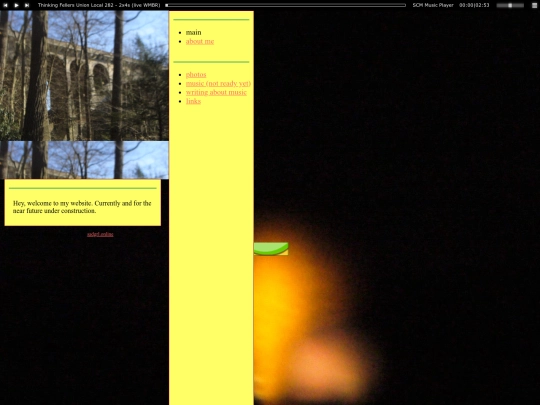Click the green curved button beside the sidebar

coord(271,249)
